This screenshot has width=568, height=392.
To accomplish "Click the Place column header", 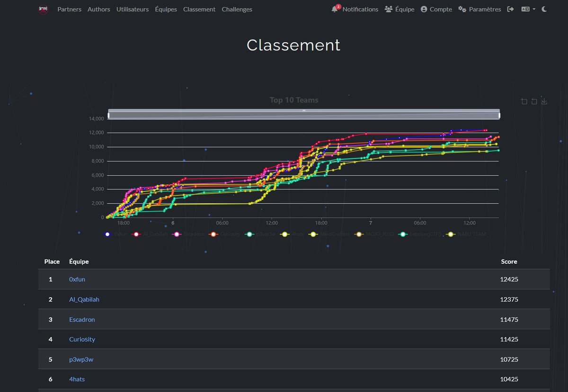I will tap(52, 261).
